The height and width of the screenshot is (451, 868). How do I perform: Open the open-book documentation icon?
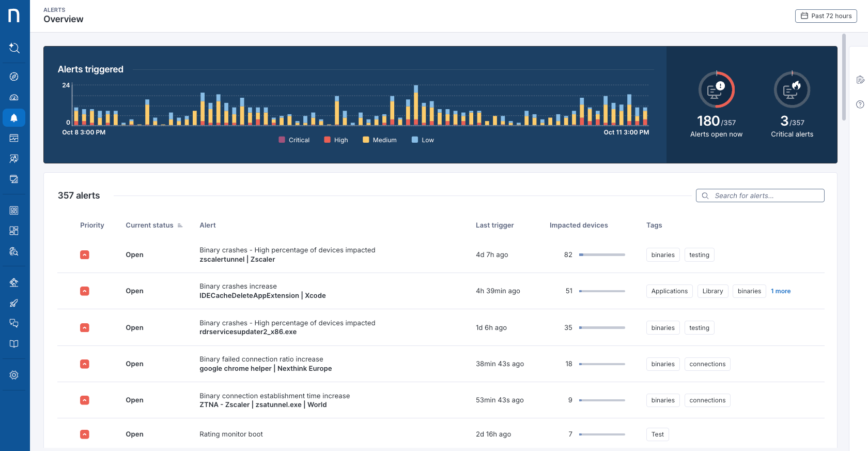click(14, 344)
